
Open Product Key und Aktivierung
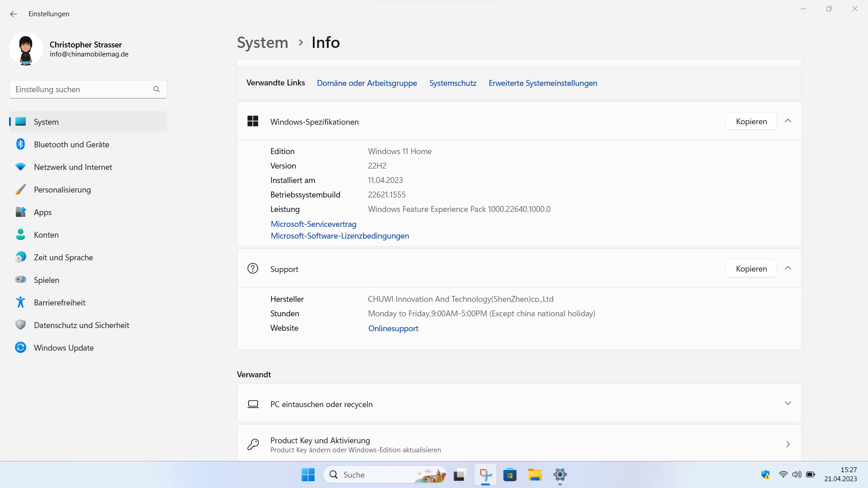519,444
